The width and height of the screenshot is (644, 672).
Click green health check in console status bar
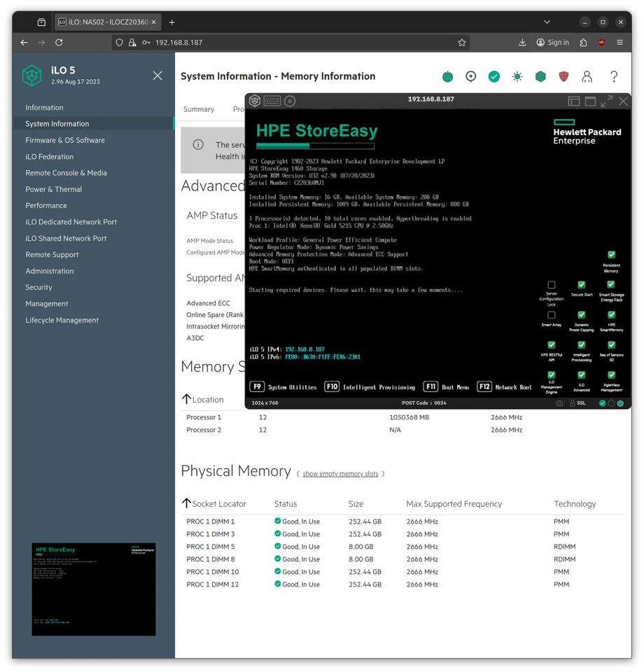coord(603,403)
